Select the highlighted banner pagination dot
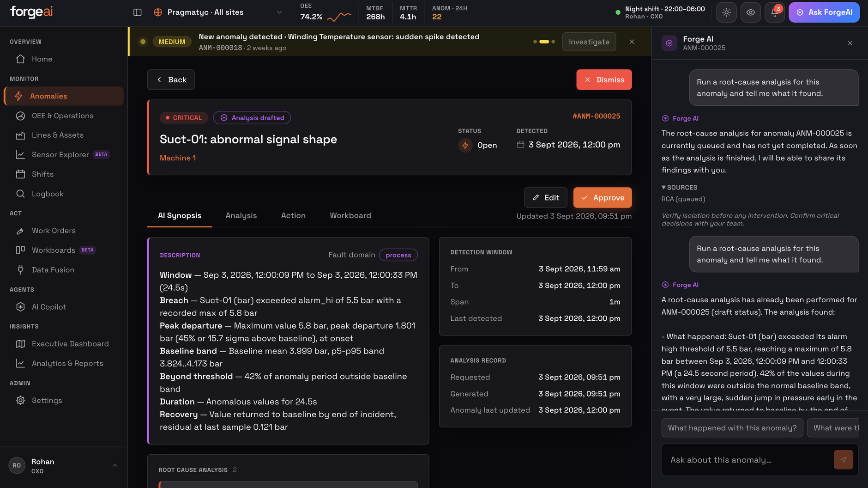Screen dimensions: 868x488 pyautogui.click(x=544, y=42)
